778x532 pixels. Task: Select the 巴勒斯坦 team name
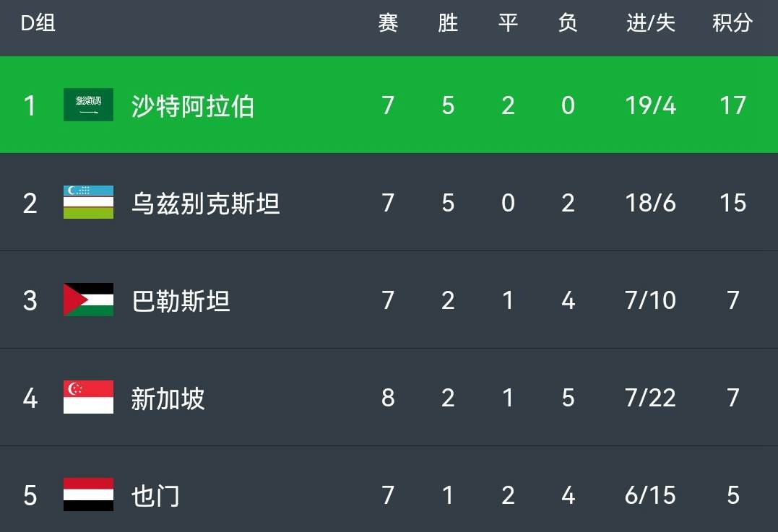181,301
